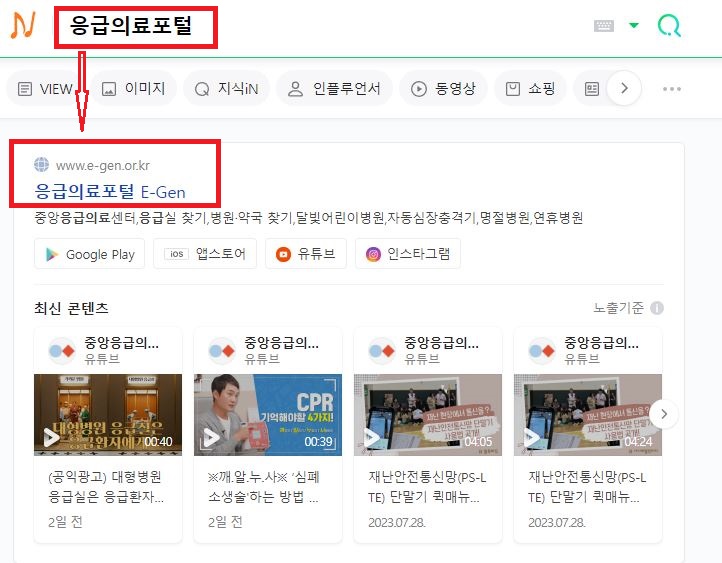Open the 대형병원 응급실 video thumbnail

[x=108, y=415]
